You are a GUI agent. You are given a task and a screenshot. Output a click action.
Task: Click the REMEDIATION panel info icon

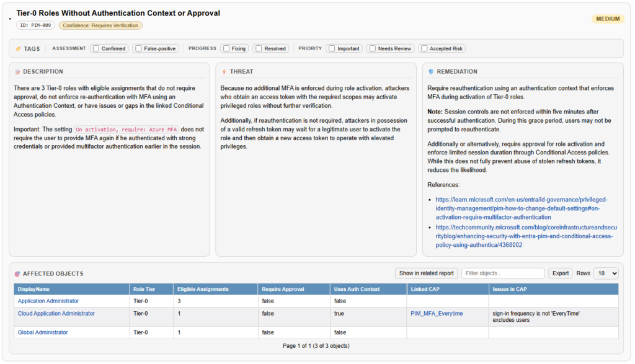coord(432,71)
